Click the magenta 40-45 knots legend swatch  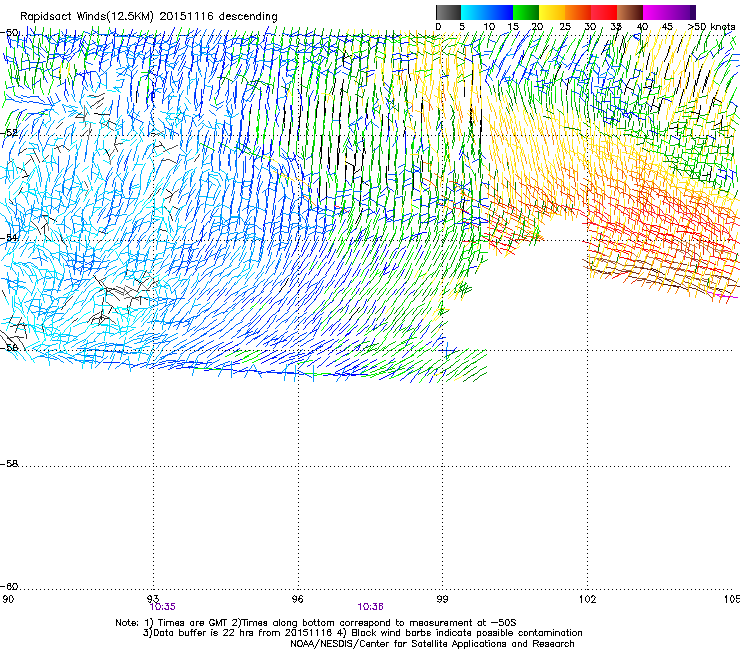point(656,12)
